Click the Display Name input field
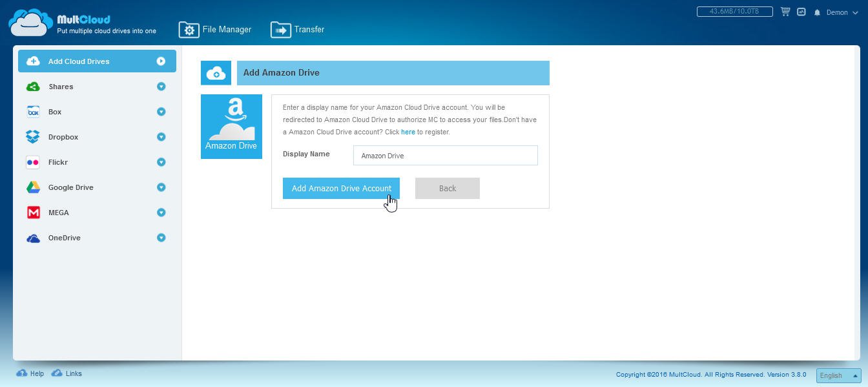Viewport: 868px width, 387px height. [x=446, y=155]
